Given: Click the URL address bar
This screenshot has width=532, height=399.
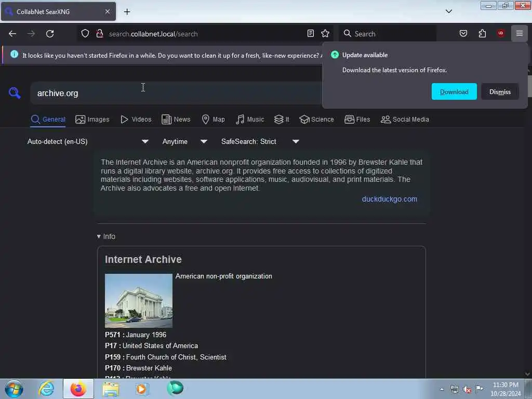Looking at the screenshot, I should pos(207,34).
